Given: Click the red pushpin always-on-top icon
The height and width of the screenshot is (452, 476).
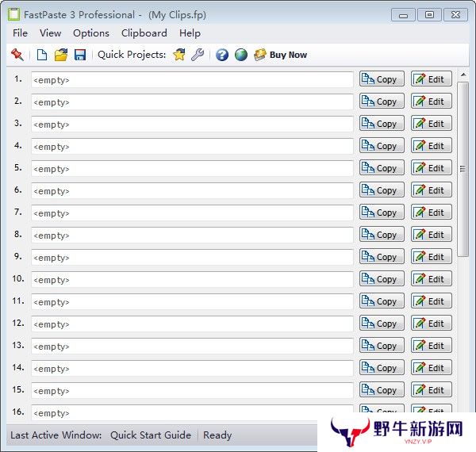Looking at the screenshot, I should click(17, 55).
